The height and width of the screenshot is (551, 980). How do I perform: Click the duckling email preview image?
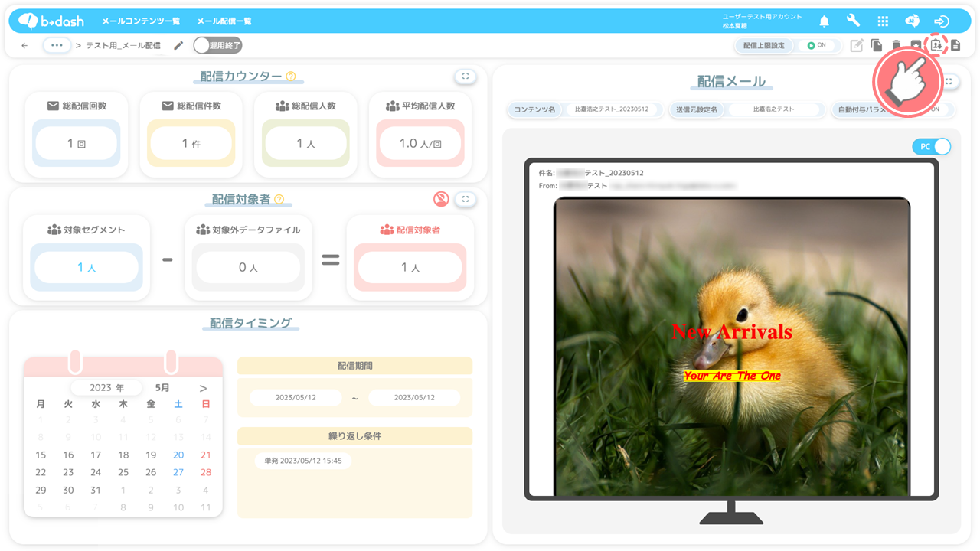[x=731, y=346]
